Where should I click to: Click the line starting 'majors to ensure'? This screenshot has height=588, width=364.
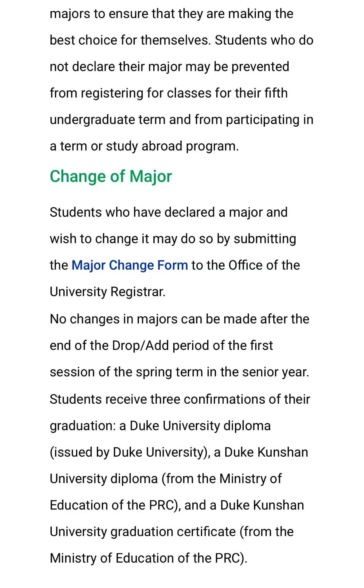coord(171,14)
